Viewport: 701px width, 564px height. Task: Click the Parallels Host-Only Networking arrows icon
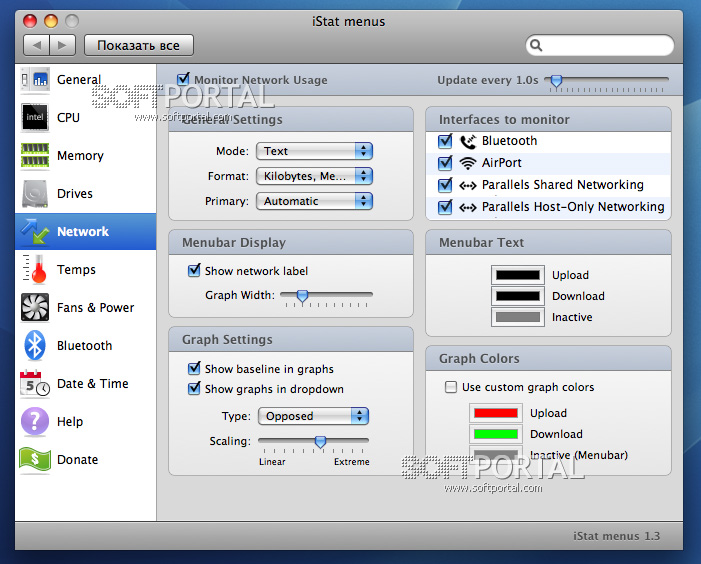(x=468, y=207)
